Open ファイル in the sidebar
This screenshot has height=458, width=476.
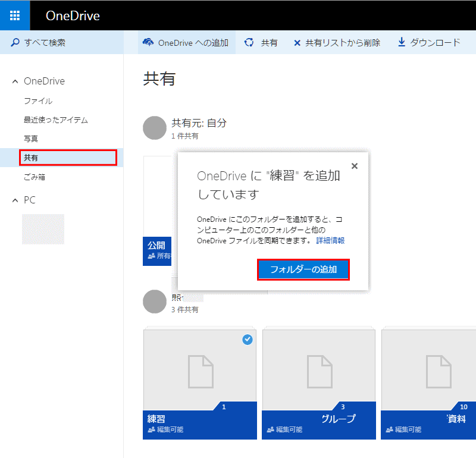(x=38, y=101)
